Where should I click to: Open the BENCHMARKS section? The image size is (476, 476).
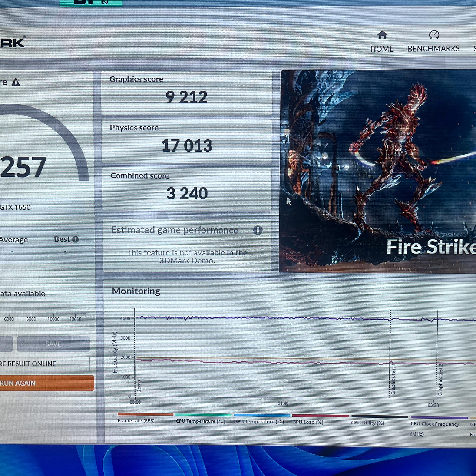[433, 41]
